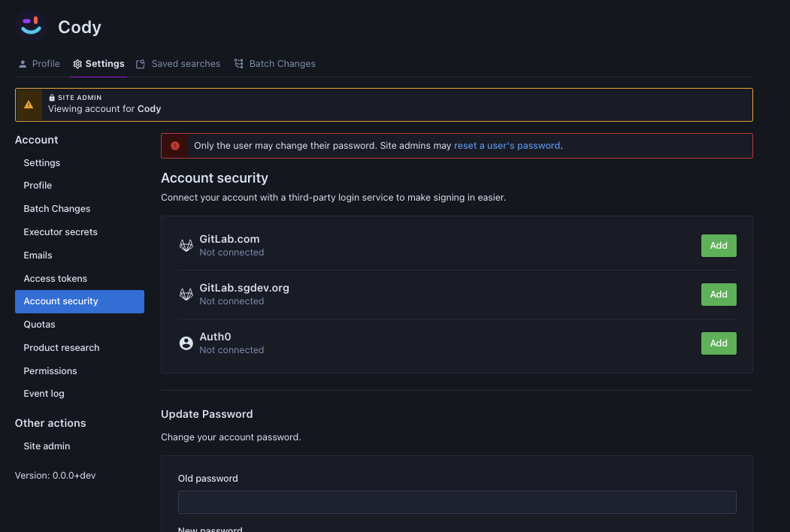Focus the Old password field
This screenshot has height=532, width=790.
(457, 502)
